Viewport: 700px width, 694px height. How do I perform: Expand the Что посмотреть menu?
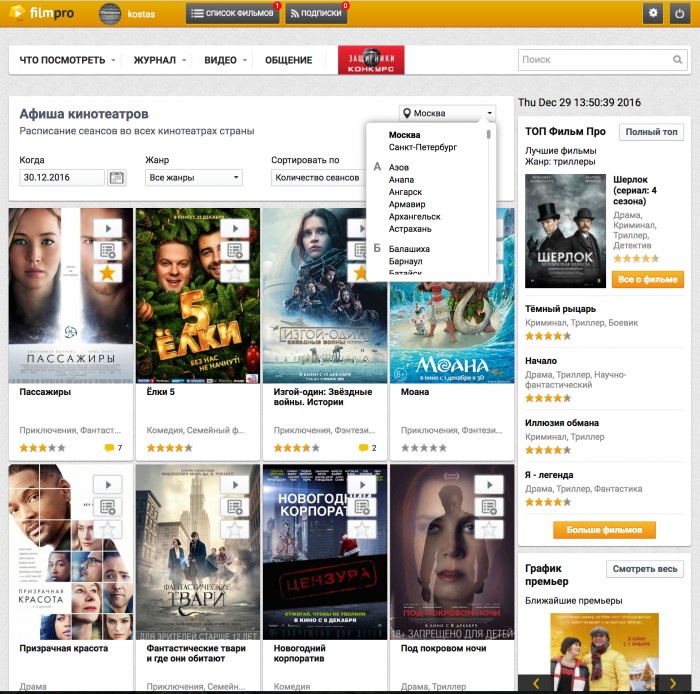coord(67,60)
